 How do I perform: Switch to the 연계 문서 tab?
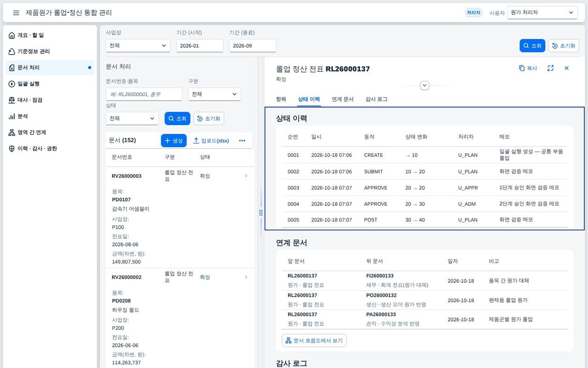[x=343, y=99]
